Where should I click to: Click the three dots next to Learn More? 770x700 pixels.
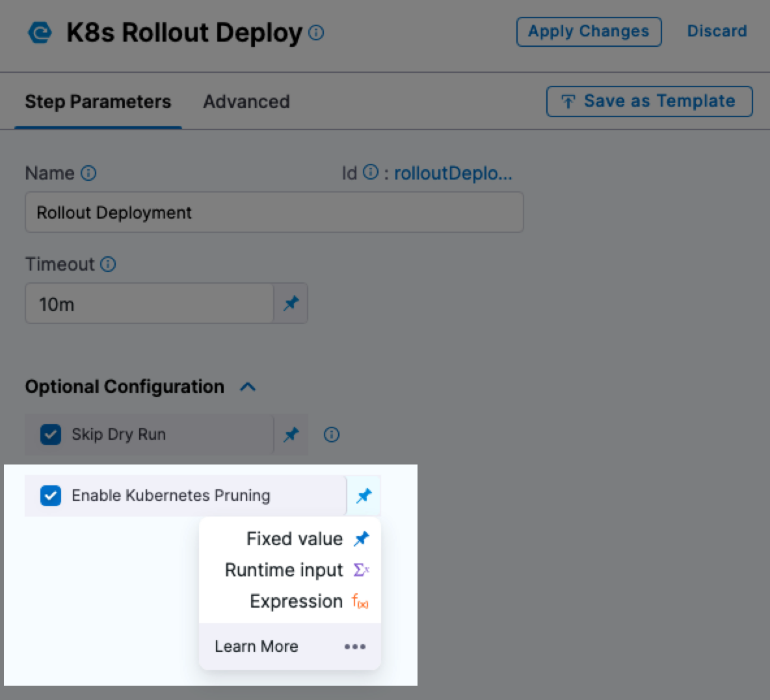354,647
